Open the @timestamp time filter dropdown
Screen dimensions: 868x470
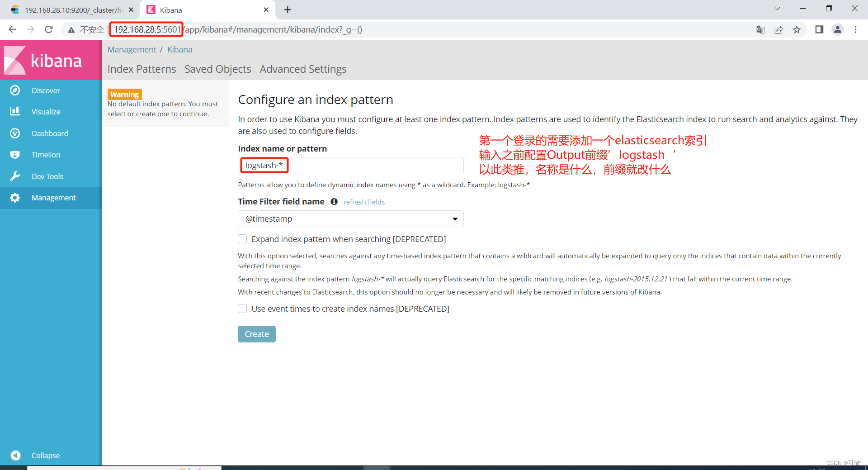tap(351, 219)
